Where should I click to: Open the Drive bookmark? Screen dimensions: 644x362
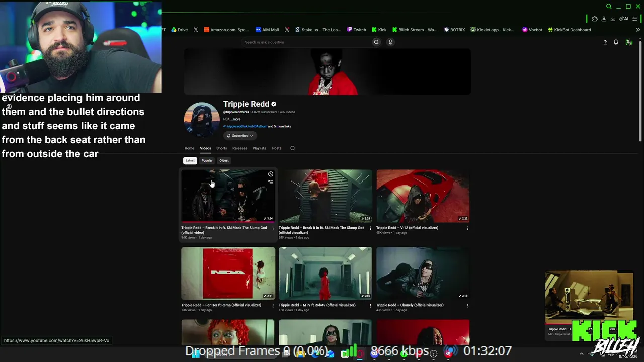179,30
